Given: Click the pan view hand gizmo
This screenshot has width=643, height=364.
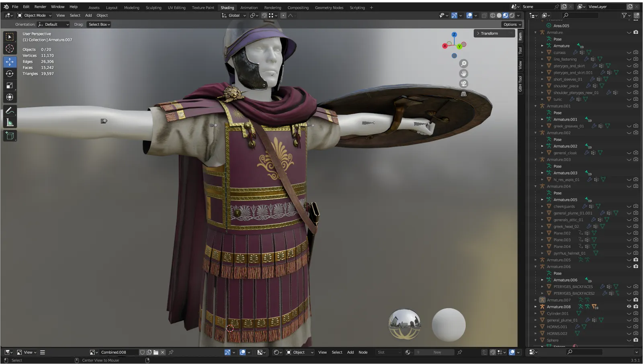Looking at the screenshot, I should 463,74.
